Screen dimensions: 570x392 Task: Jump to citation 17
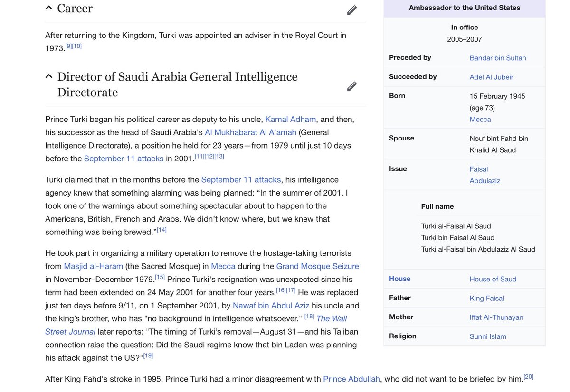(291, 290)
